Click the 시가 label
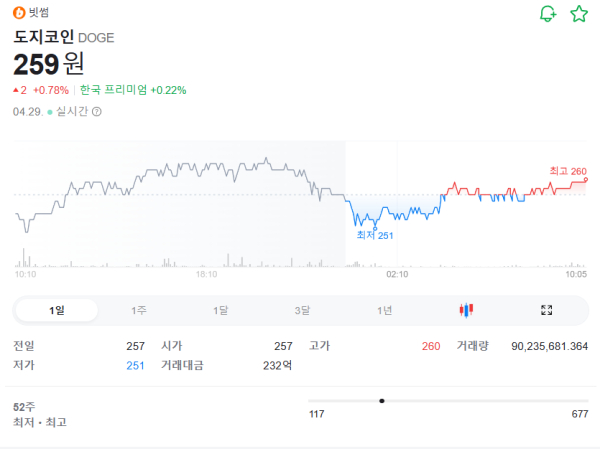Screen dimensions: 600x449 [171, 346]
